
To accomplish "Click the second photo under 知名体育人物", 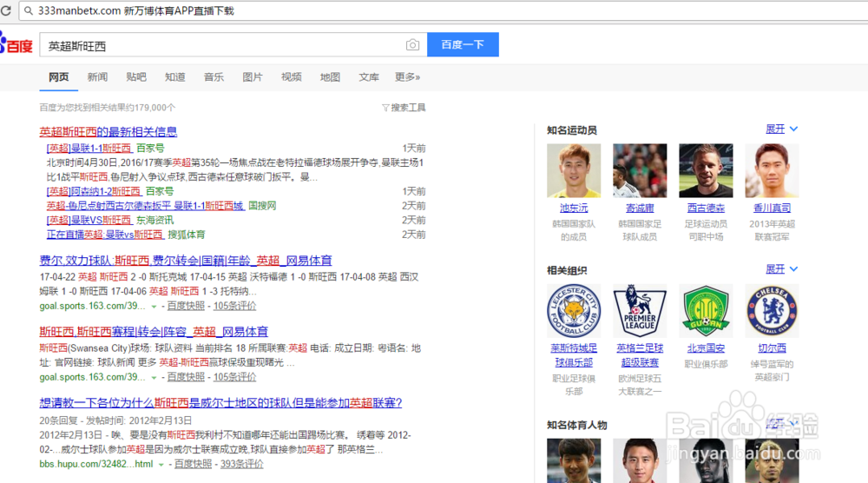I will pos(640,460).
